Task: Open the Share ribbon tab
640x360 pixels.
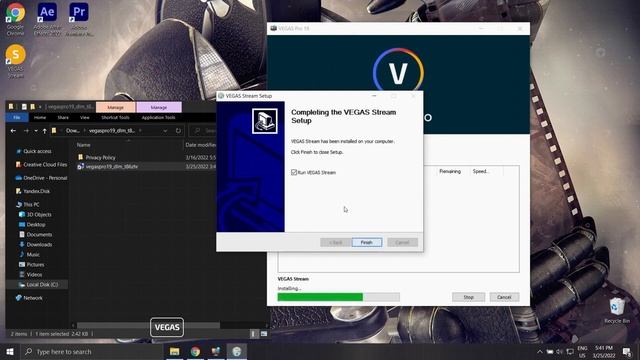Action: (x=63, y=118)
